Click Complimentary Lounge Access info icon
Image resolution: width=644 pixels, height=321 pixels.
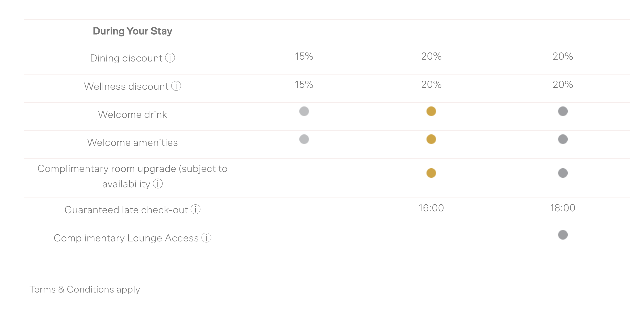pos(206,237)
